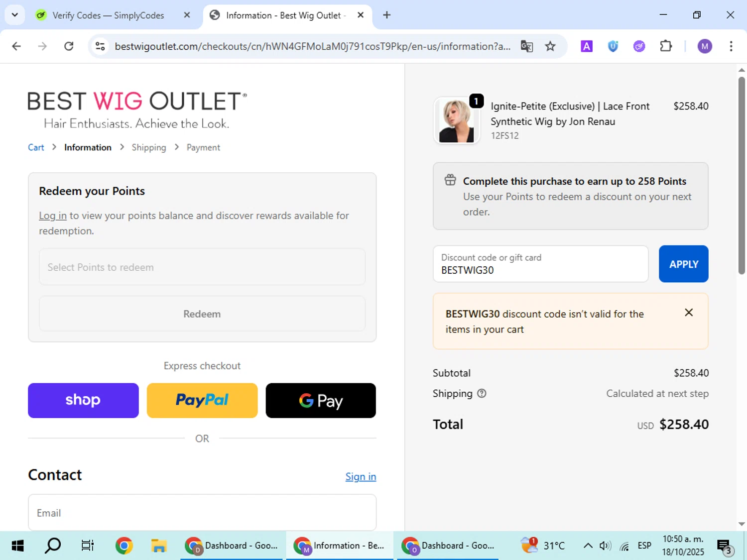Select the Information Best Wig Outlet tab

pyautogui.click(x=286, y=15)
